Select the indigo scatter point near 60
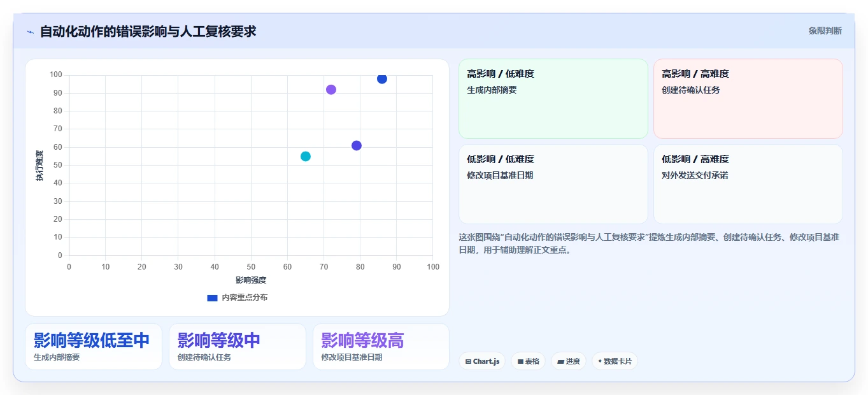 click(357, 146)
